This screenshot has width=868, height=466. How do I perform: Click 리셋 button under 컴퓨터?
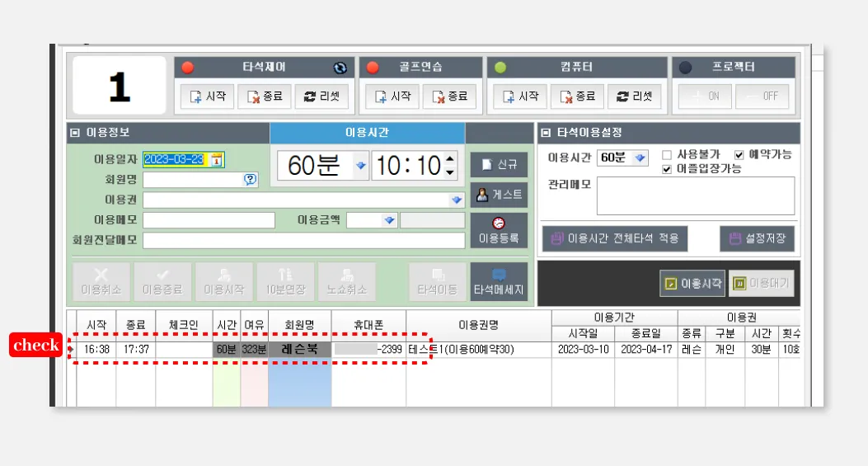pos(635,96)
